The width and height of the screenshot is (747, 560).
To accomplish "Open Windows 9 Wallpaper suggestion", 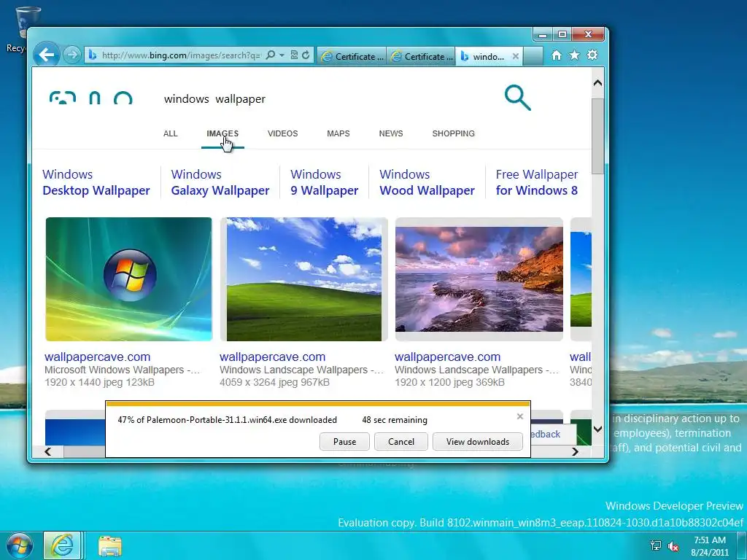I will 324,182.
